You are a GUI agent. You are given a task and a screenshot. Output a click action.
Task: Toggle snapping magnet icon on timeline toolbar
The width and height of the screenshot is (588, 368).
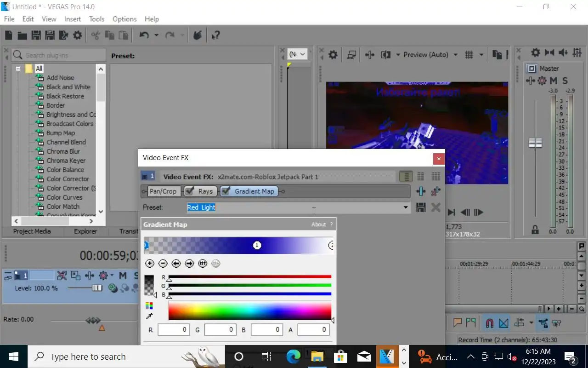(490, 323)
